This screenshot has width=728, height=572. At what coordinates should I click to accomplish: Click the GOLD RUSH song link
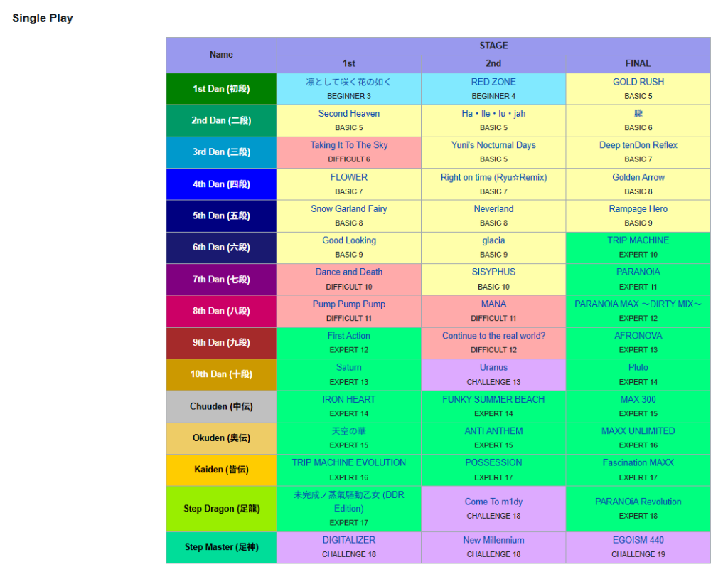click(638, 82)
